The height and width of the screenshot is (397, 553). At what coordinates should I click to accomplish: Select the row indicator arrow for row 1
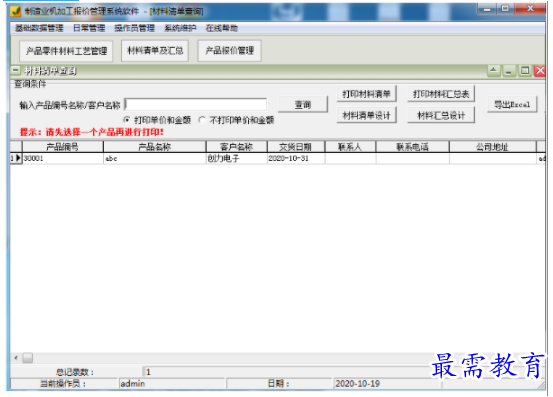16,158
